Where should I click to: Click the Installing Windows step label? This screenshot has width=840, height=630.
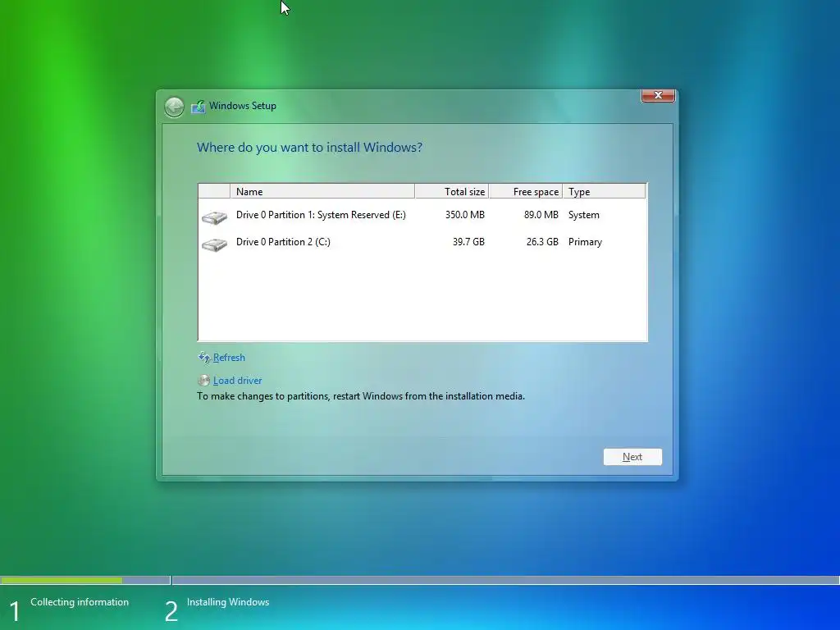tap(228, 602)
